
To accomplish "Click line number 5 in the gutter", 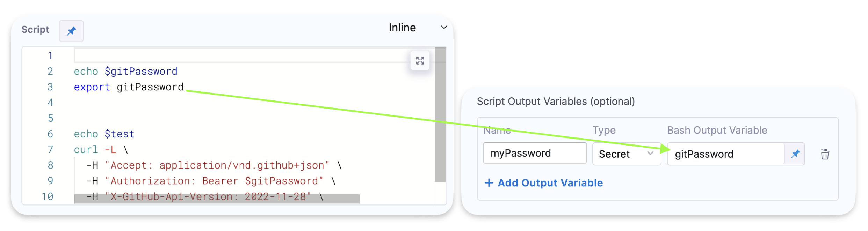I will click(50, 118).
